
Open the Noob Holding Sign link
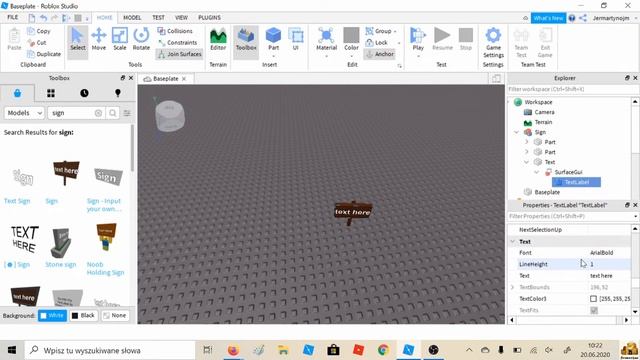105,269
